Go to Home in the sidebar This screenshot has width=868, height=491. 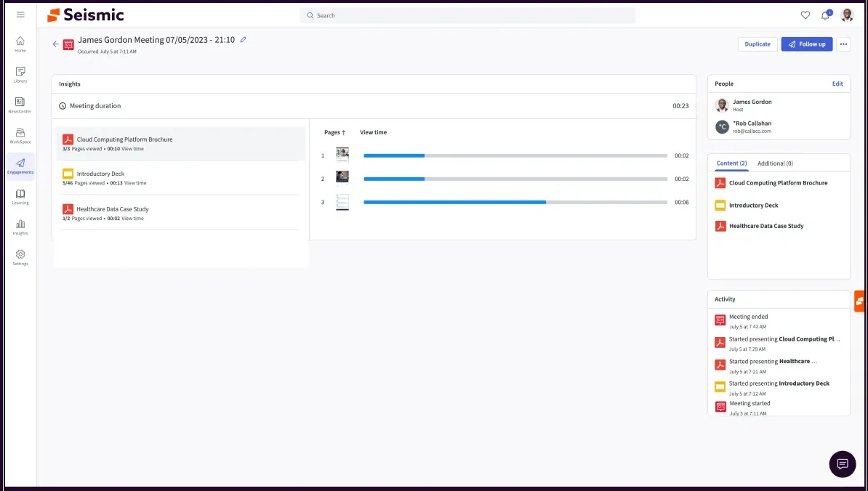click(20, 44)
